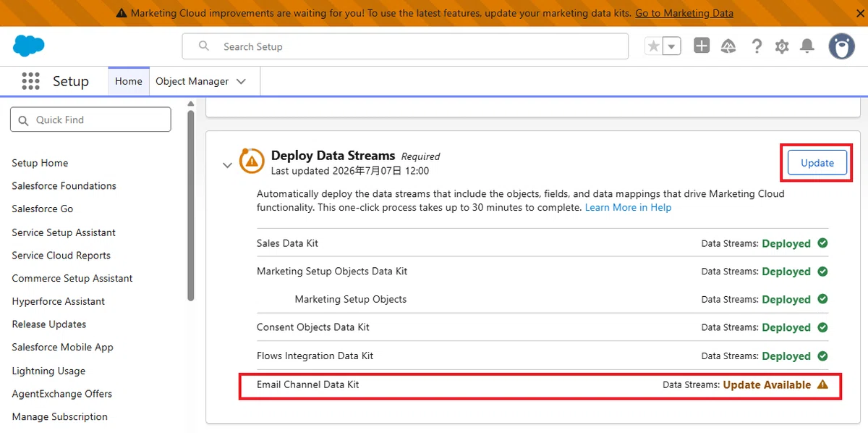Click the Sales Data Kit deployed checkmark

pyautogui.click(x=822, y=243)
